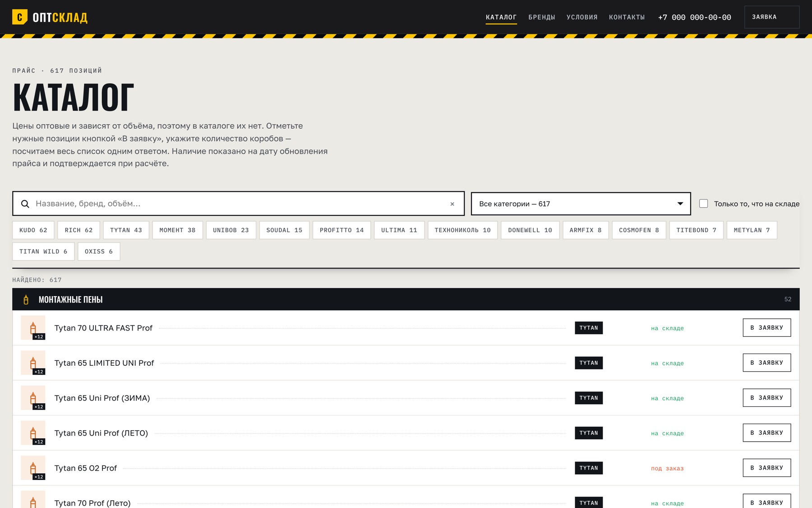Toggle the OXISS 6 brand filter

[x=99, y=252]
